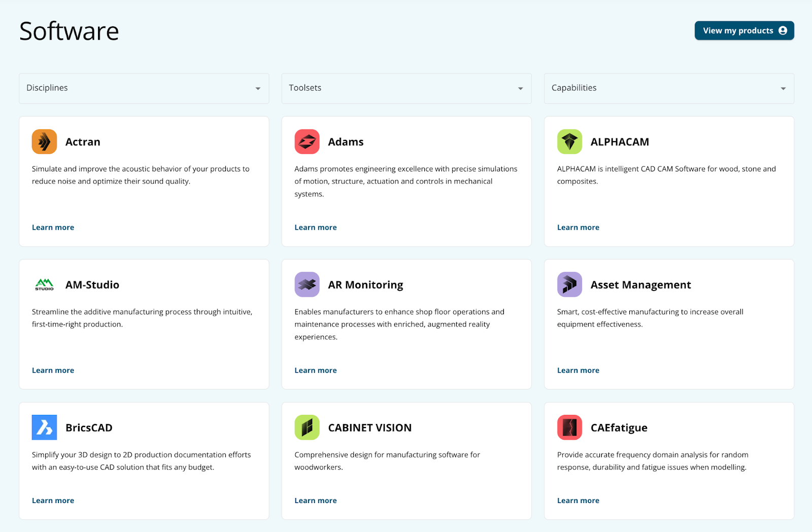This screenshot has height=532, width=812.
Task: Click the Adams simulations description text
Action: click(406, 181)
